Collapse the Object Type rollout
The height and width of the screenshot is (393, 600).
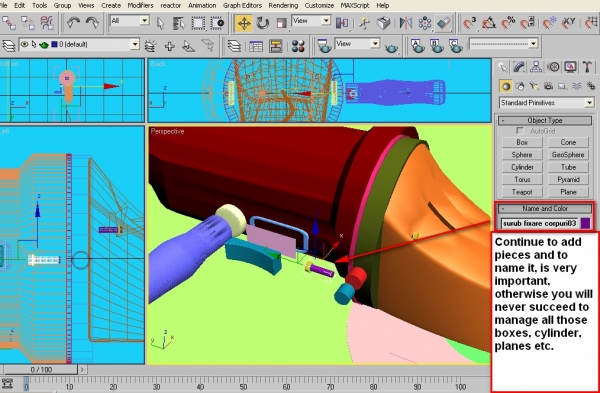tap(545, 120)
